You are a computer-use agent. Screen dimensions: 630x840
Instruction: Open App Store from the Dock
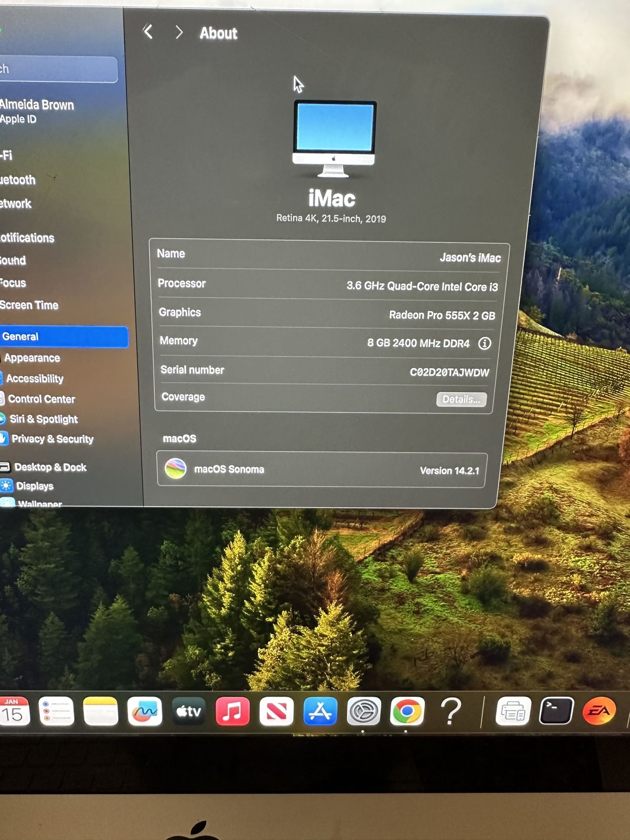click(x=320, y=711)
